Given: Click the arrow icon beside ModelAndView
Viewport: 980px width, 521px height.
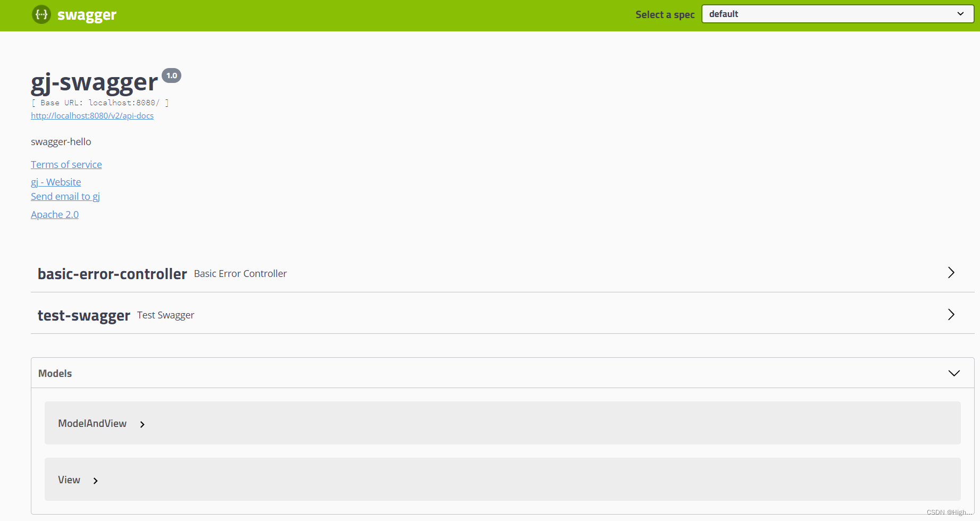Looking at the screenshot, I should (x=142, y=424).
